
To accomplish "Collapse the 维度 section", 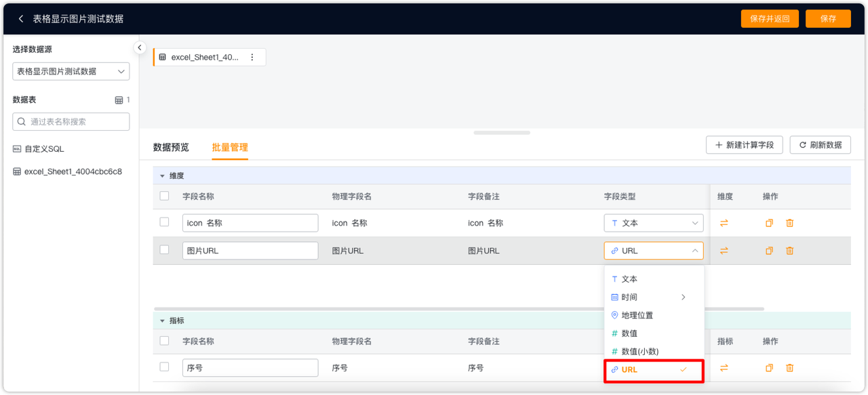I will tap(161, 175).
